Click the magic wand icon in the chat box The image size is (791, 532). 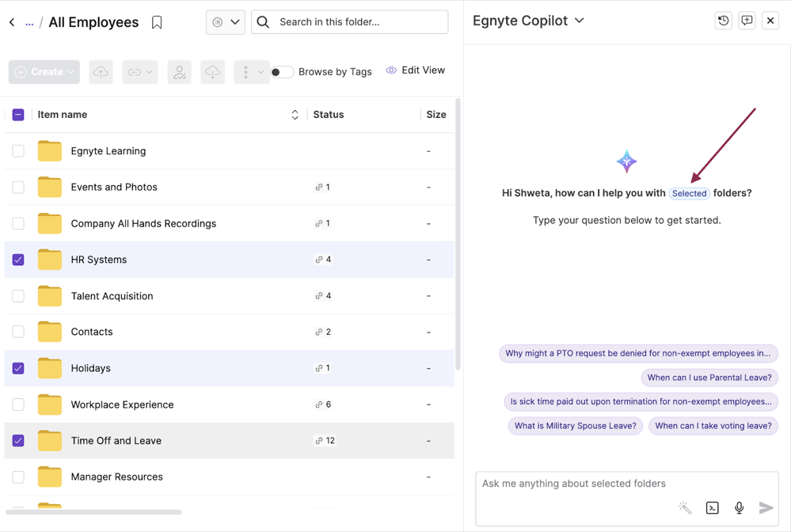tap(685, 507)
